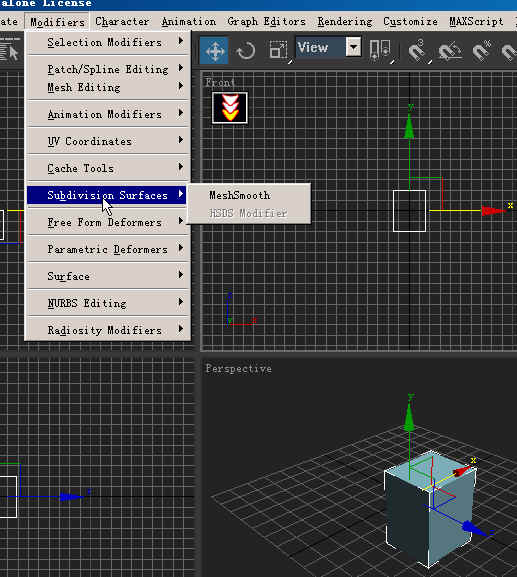Screen dimensions: 517x577
Task: Click the green Y-axis arrow in Front viewport
Action: click(x=409, y=127)
